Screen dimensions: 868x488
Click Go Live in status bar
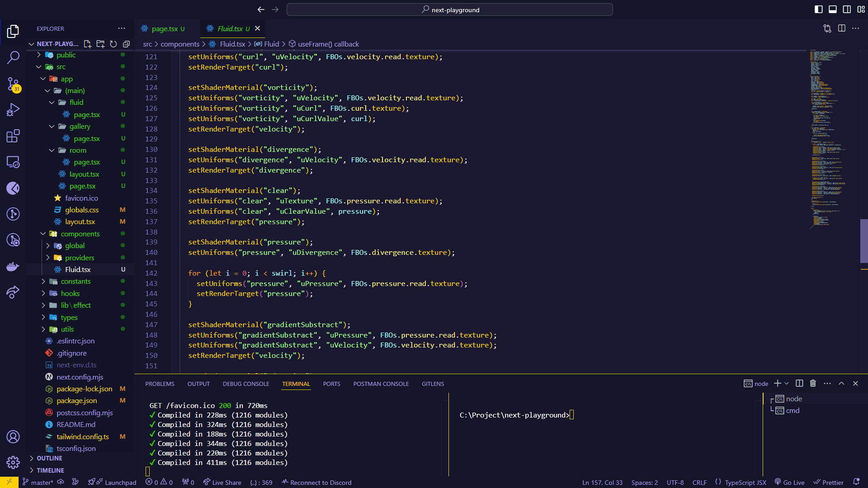click(x=789, y=482)
